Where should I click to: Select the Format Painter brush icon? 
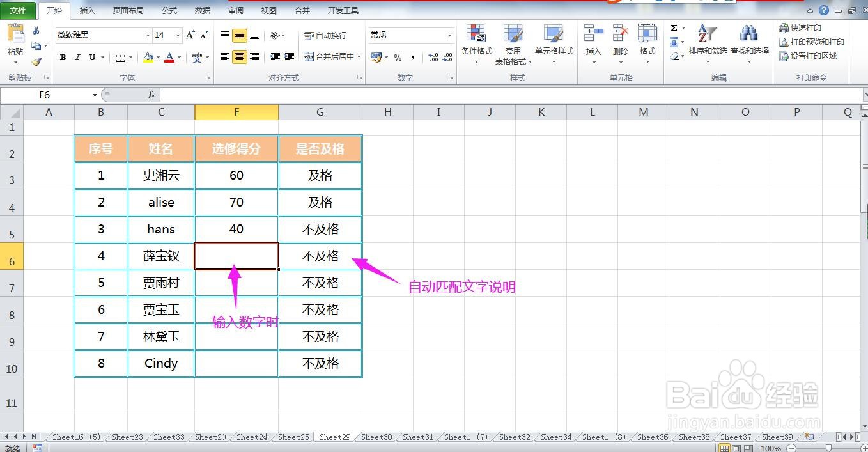[36, 62]
